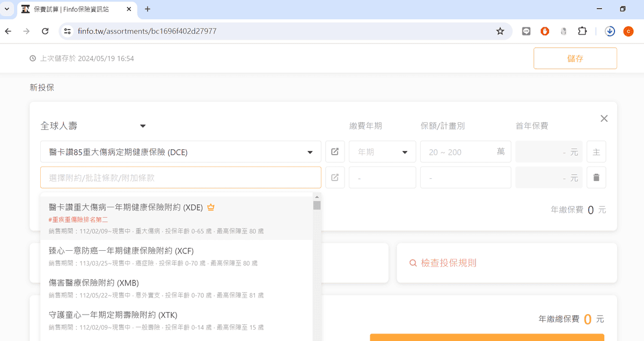Click the dropdown list scrollbar thumb
Viewport: 644px width, 341px height.
click(x=317, y=205)
